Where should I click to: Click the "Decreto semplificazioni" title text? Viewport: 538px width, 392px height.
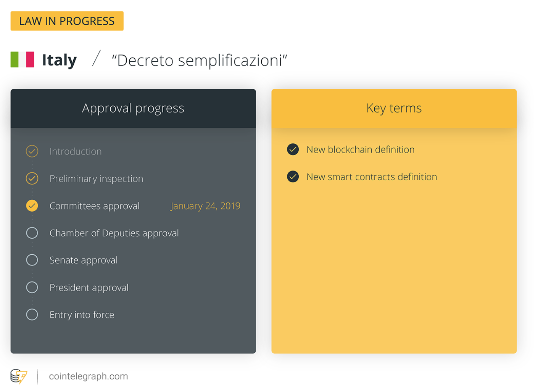click(200, 60)
